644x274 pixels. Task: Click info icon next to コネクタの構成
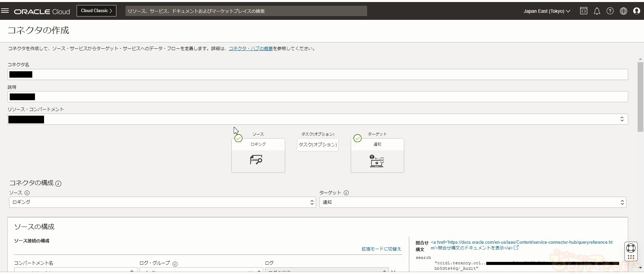[x=58, y=184]
